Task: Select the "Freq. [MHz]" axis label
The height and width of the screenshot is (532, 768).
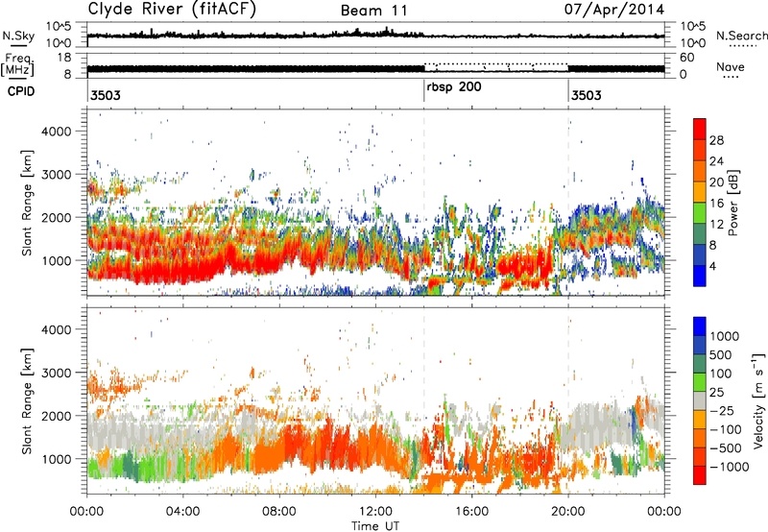Action: (17, 64)
